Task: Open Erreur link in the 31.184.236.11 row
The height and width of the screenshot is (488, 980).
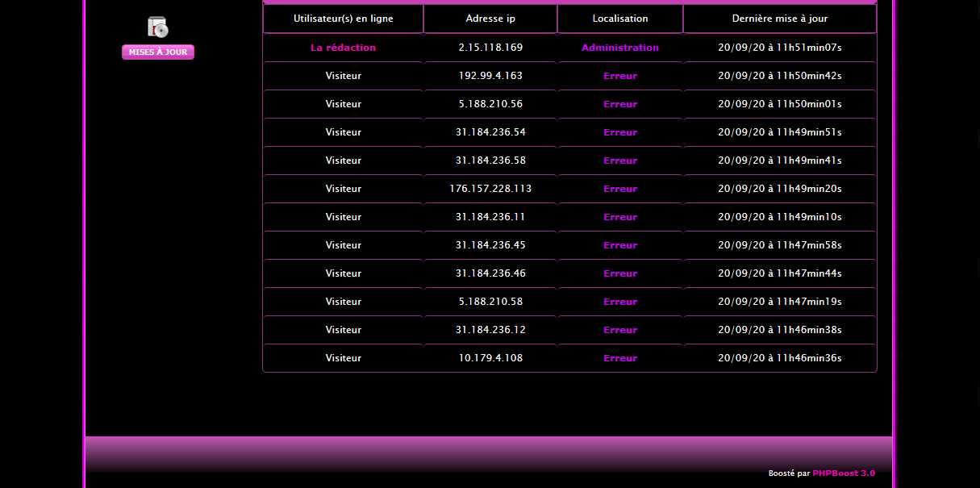Action: pyautogui.click(x=619, y=217)
